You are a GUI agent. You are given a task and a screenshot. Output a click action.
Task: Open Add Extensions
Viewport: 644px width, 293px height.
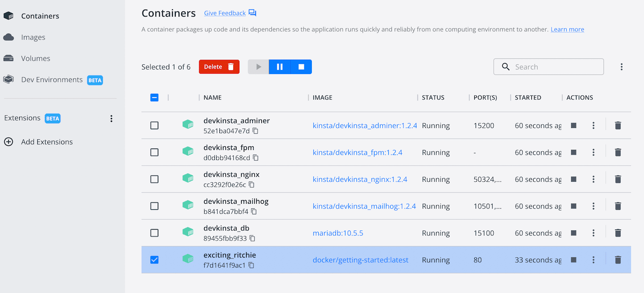(46, 142)
